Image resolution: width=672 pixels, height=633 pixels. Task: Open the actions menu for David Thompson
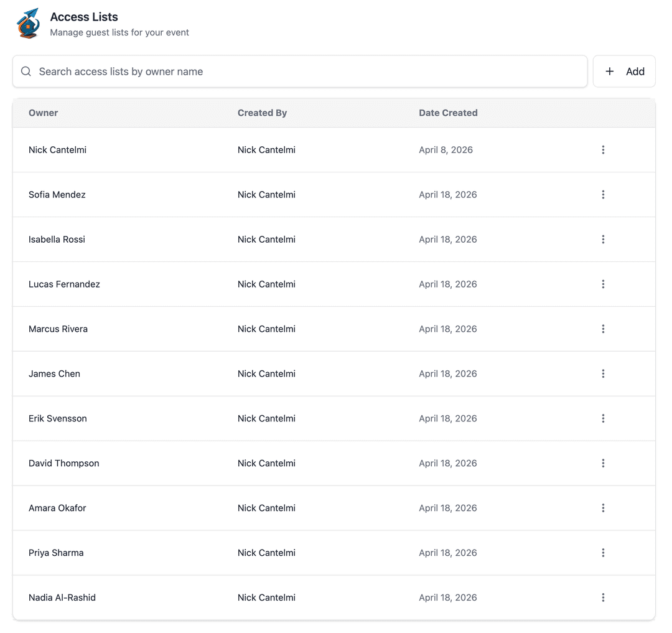[603, 463]
